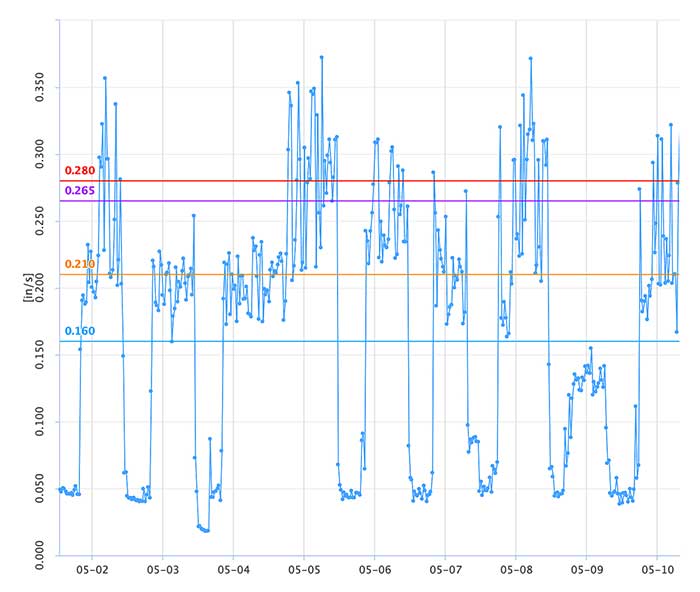This screenshot has width=700, height=592.
Task: Select the 05-06 date tick label
Action: click(375, 570)
